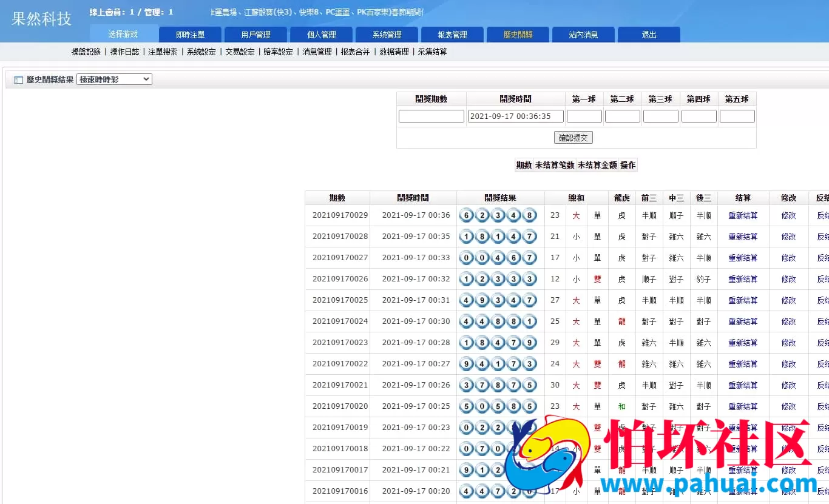The width and height of the screenshot is (829, 504).
Task: Open the 賠率設定 menu item
Action: tap(278, 52)
